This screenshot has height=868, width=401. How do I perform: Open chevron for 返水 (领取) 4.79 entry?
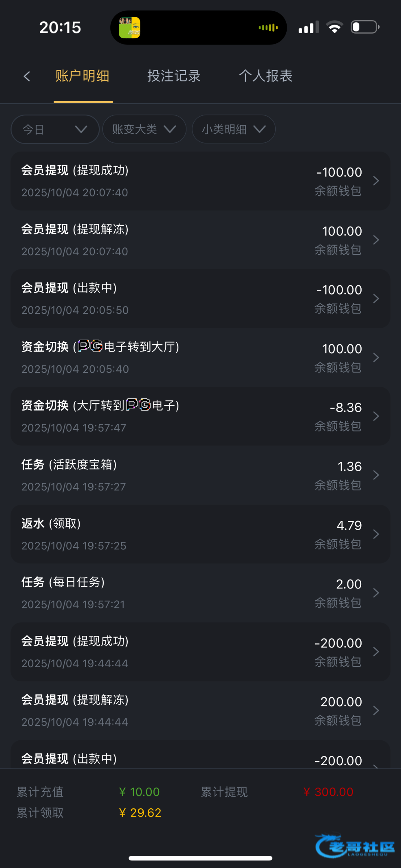coord(376,534)
